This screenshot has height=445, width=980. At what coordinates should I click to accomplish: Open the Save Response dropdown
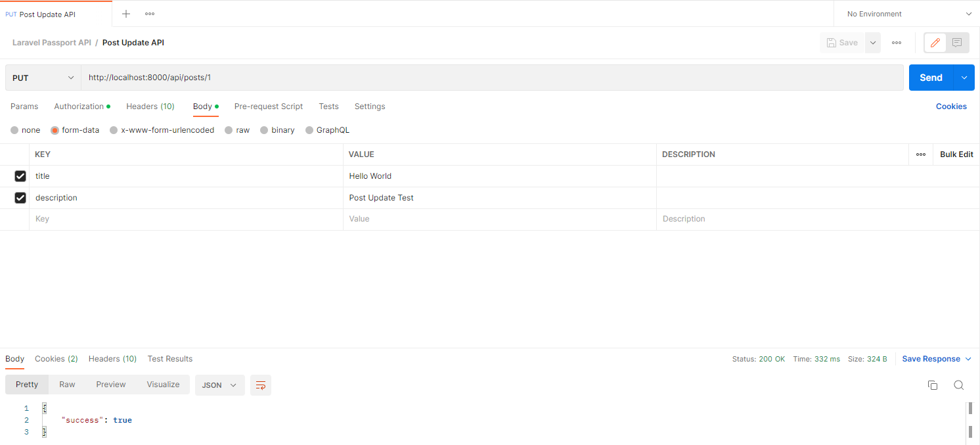tap(935, 359)
